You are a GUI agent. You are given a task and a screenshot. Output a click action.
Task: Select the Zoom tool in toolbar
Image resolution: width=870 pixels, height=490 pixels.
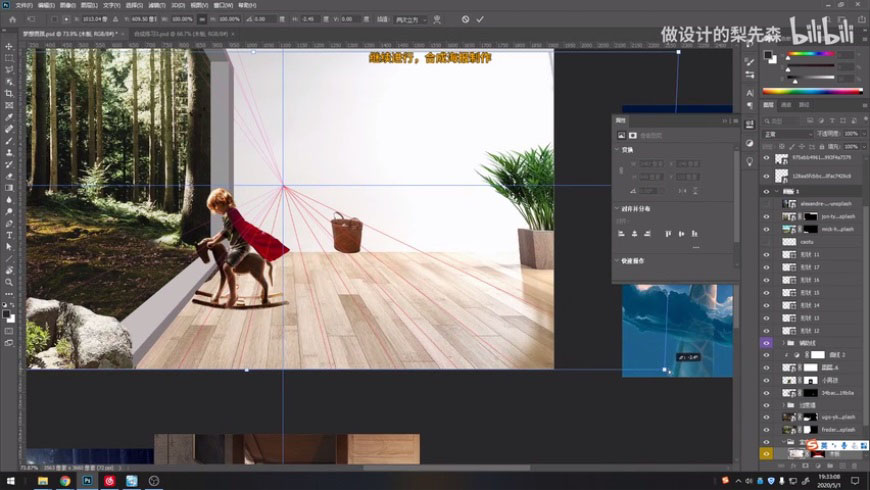[x=9, y=282]
